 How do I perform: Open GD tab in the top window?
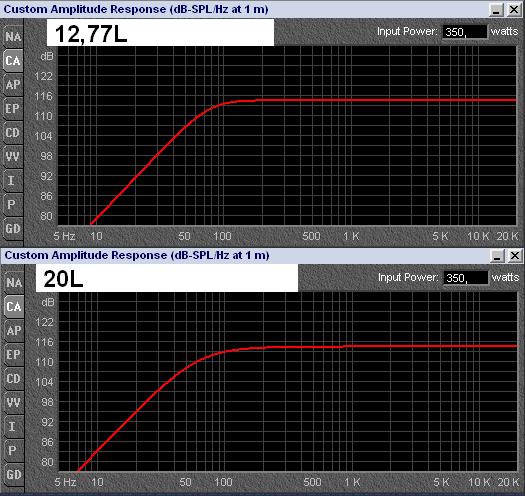13,228
